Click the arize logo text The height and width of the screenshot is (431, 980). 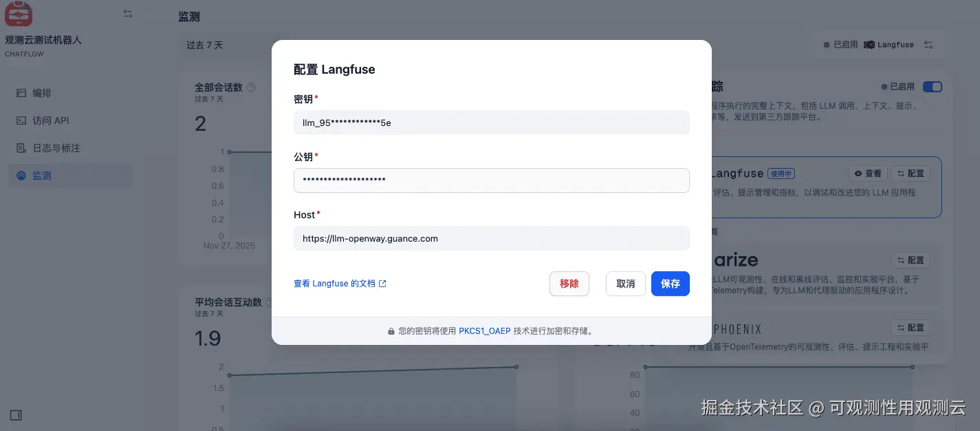735,260
